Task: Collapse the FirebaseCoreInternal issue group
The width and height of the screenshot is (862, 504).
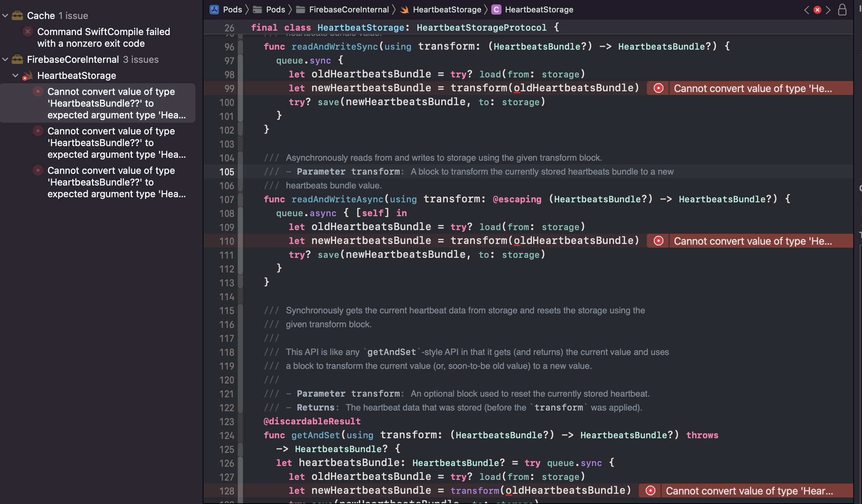Action: coord(5,60)
